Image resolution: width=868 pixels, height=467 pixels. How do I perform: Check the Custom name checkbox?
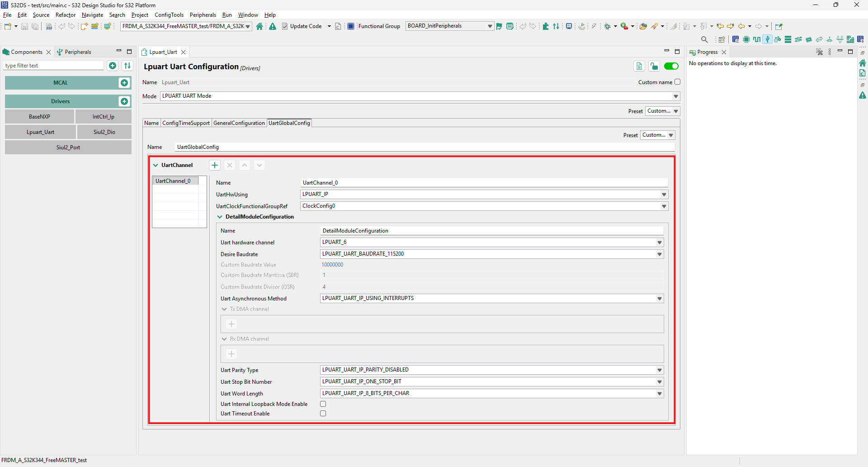(677, 82)
